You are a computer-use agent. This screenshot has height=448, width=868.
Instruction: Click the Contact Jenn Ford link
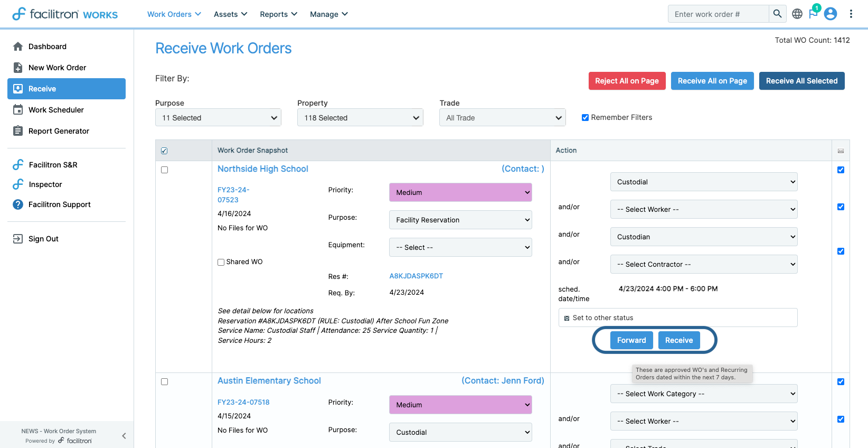click(x=503, y=380)
